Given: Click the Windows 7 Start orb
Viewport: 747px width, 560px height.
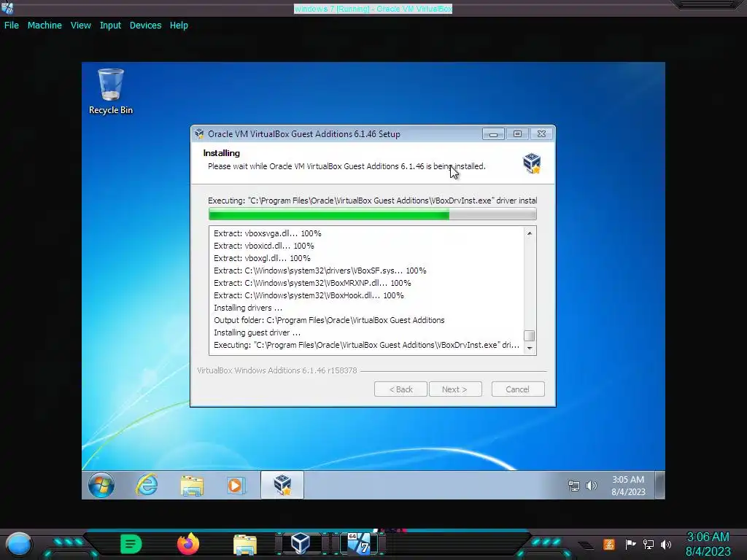Looking at the screenshot, I should coord(101,485).
